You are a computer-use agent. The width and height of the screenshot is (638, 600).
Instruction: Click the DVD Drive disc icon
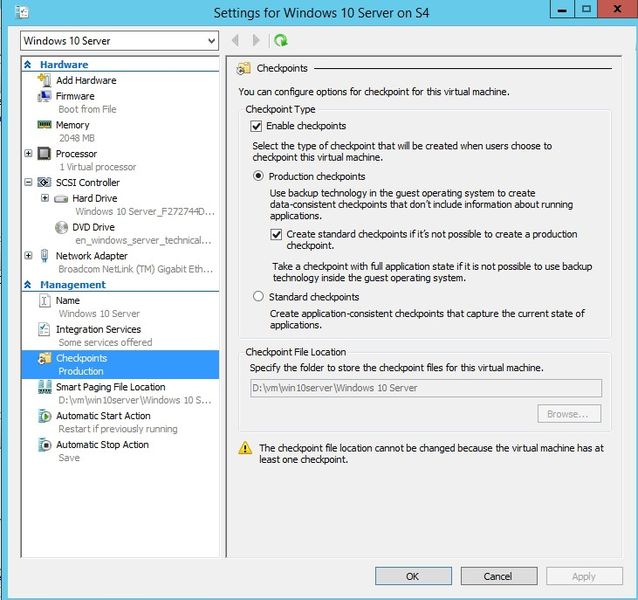tap(61, 227)
